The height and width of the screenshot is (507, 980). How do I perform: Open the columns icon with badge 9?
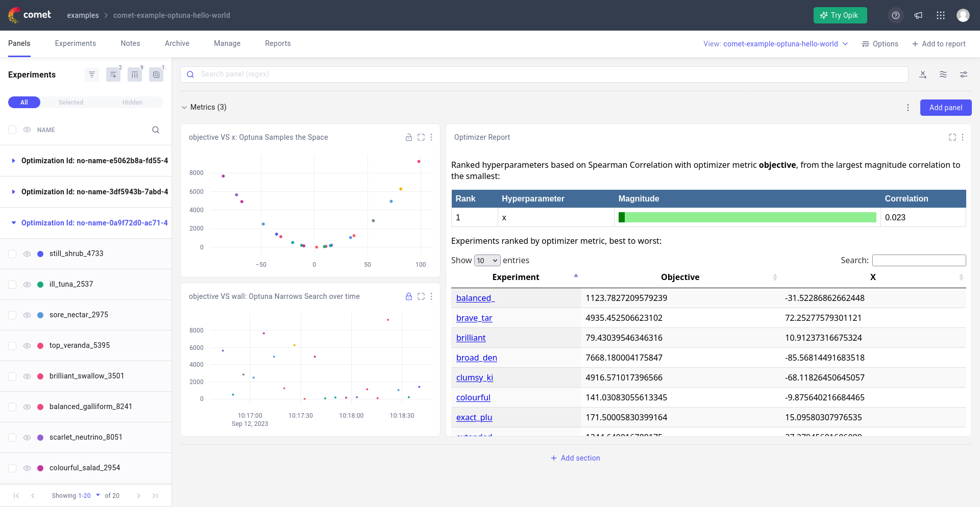[x=135, y=74]
